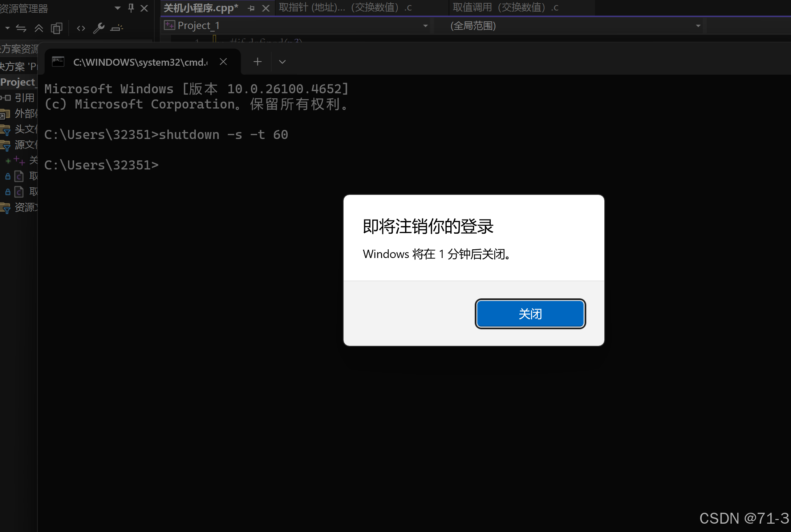Switch to the 取指针 (地址) .c tab
791x532 pixels.
(x=345, y=8)
